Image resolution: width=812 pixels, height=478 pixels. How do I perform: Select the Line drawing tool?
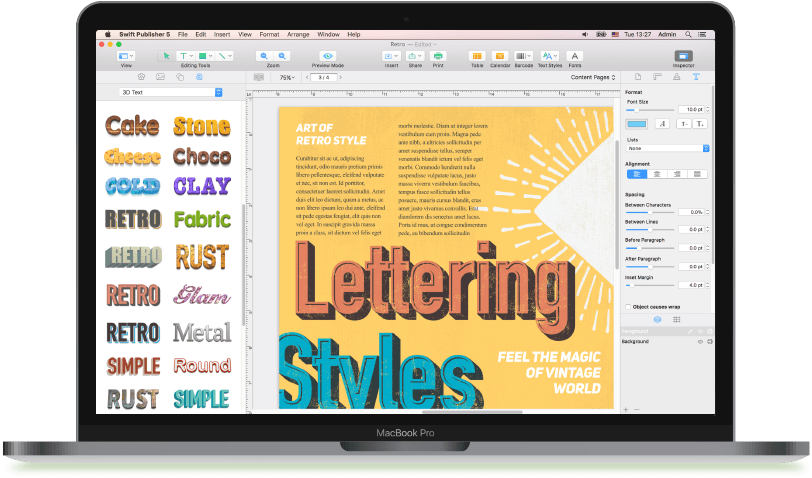224,56
